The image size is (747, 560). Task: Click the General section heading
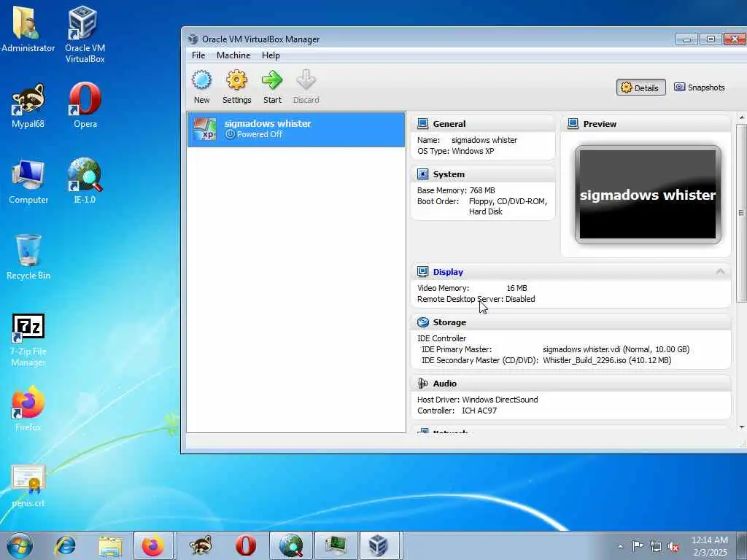(x=449, y=124)
